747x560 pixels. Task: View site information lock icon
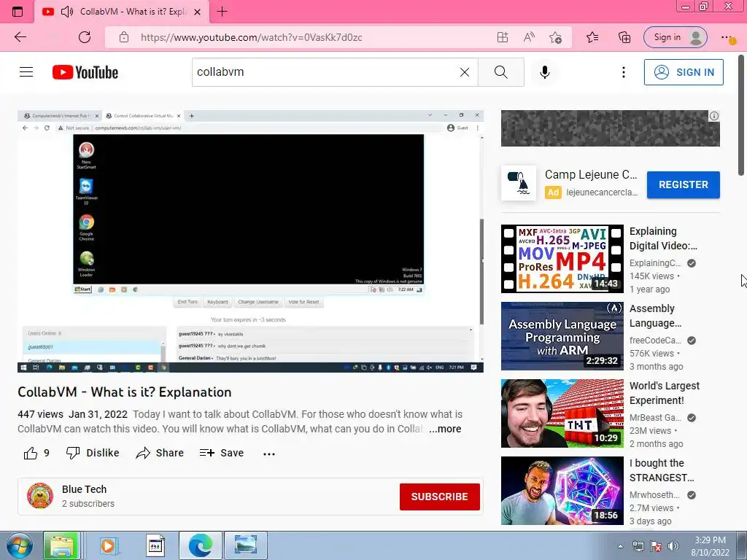click(124, 37)
